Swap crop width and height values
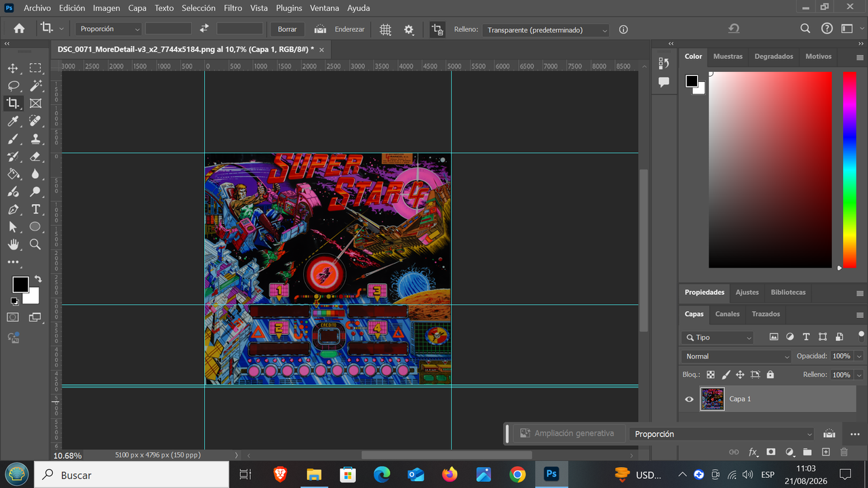This screenshot has height=488, width=868. click(x=204, y=28)
